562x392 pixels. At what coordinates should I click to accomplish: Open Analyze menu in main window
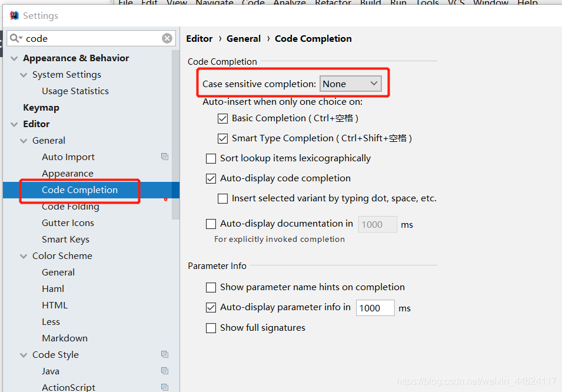click(290, 2)
